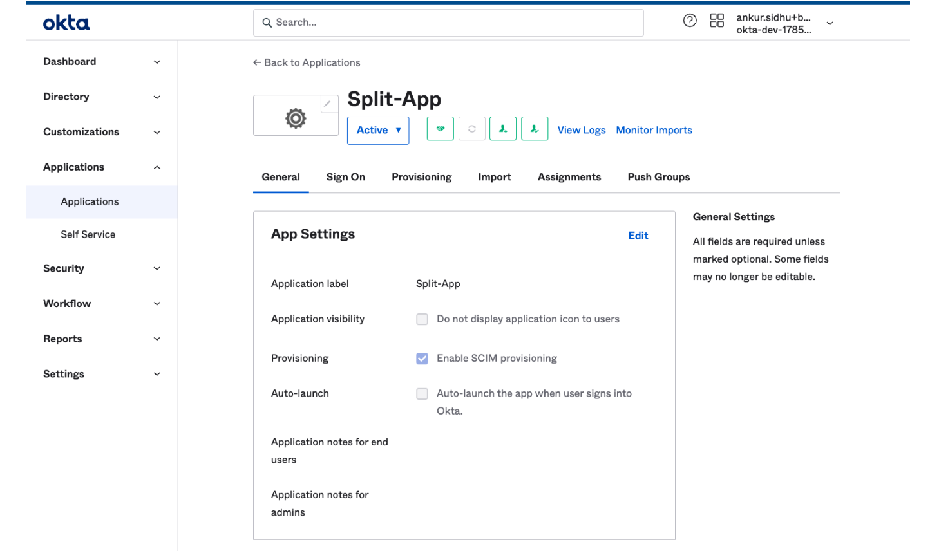The width and height of the screenshot is (930, 560).
Task: Click the green handshake icon button
Action: pos(440,129)
